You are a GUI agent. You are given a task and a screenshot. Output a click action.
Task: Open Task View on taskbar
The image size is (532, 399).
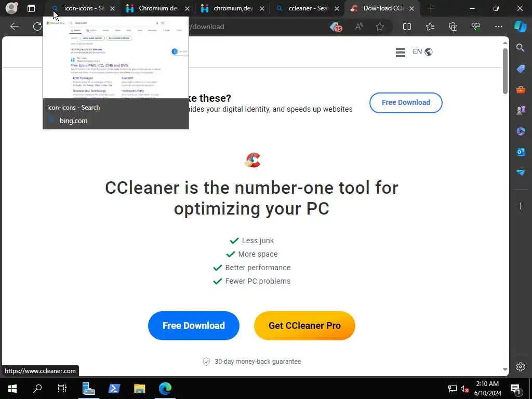point(62,389)
